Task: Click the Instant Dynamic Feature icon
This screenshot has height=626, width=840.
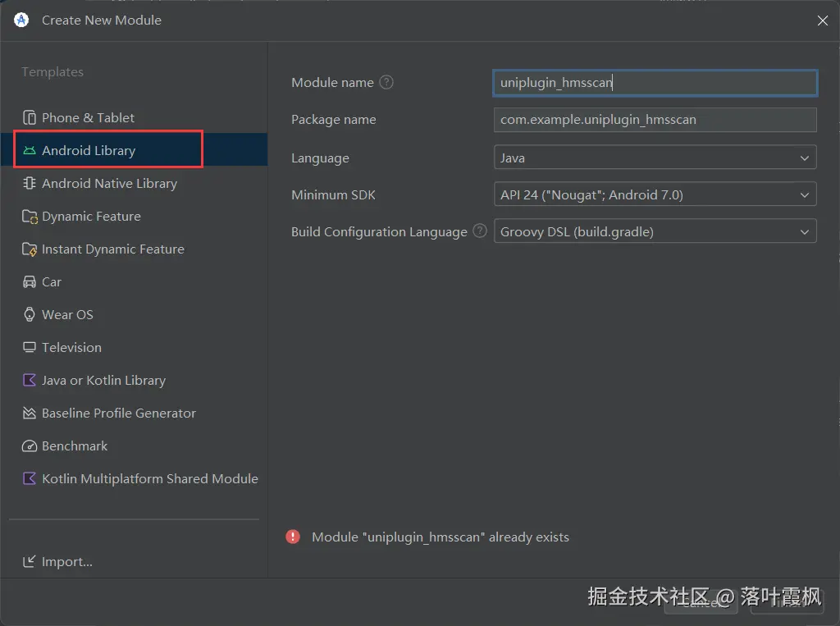Action: 30,249
